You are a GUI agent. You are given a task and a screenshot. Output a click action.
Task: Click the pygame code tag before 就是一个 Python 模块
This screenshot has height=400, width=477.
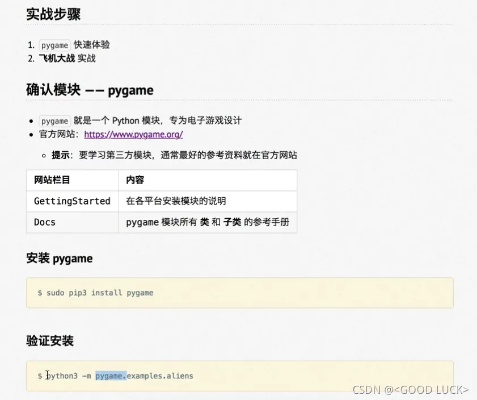55,121
